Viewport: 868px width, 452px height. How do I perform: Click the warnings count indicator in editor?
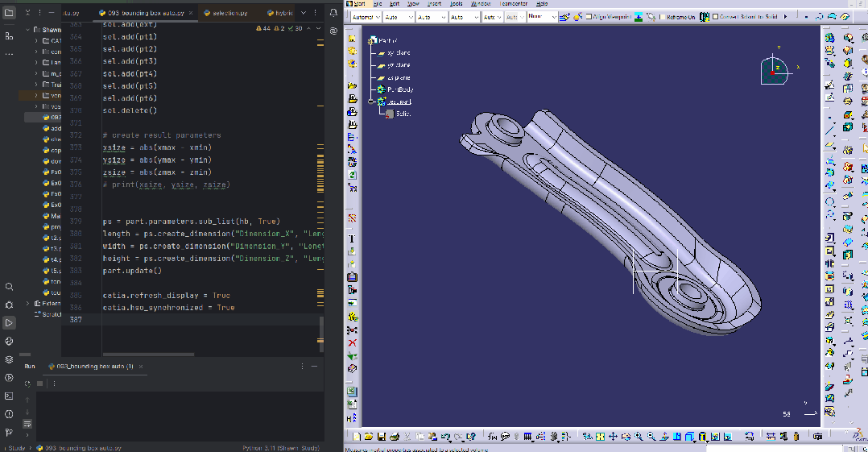(263, 28)
